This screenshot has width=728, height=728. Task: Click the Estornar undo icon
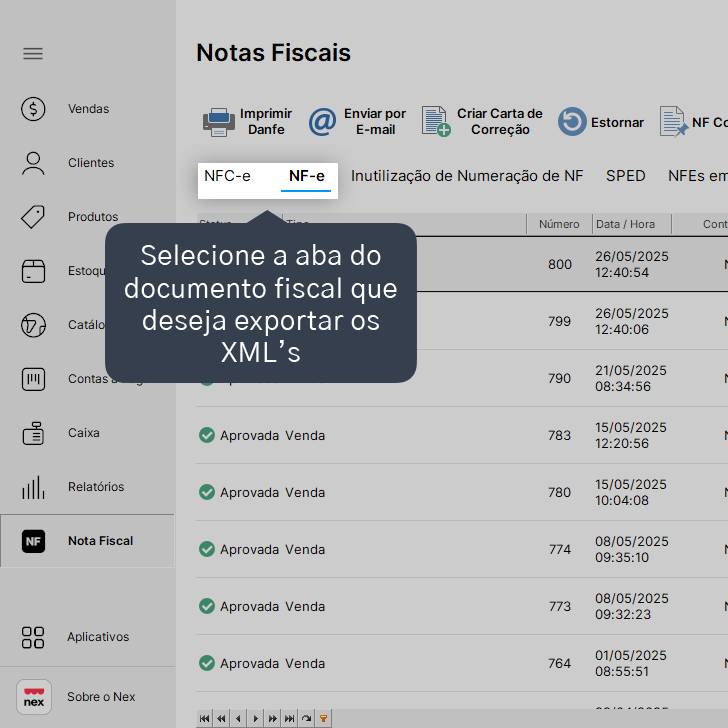click(572, 122)
